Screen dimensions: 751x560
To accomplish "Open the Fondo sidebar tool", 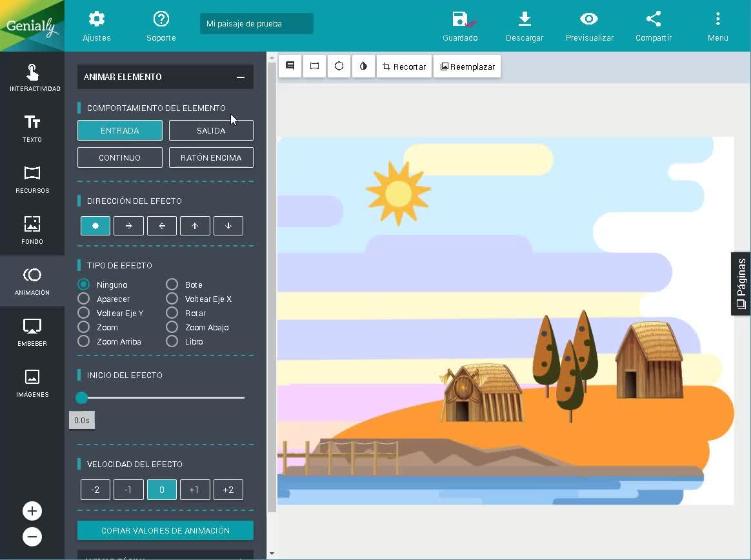I will (32, 230).
